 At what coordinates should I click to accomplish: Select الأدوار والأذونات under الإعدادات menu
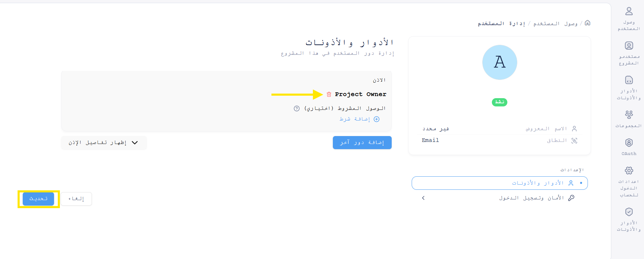tap(499, 183)
